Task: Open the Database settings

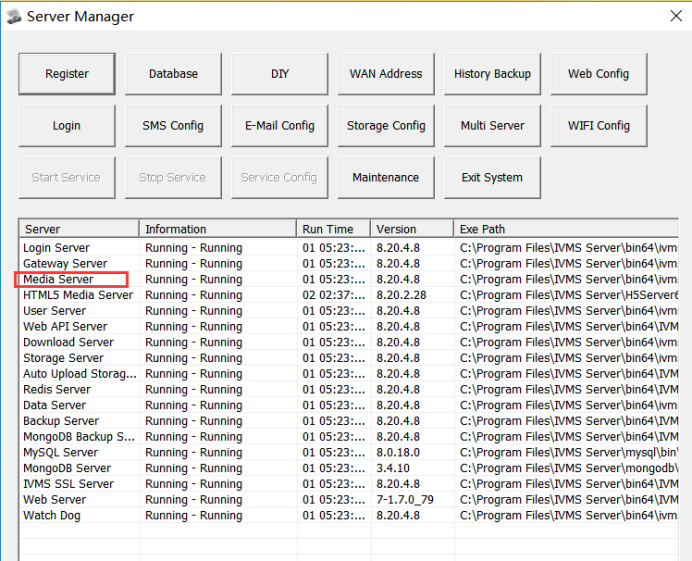Action: pyautogui.click(x=173, y=74)
